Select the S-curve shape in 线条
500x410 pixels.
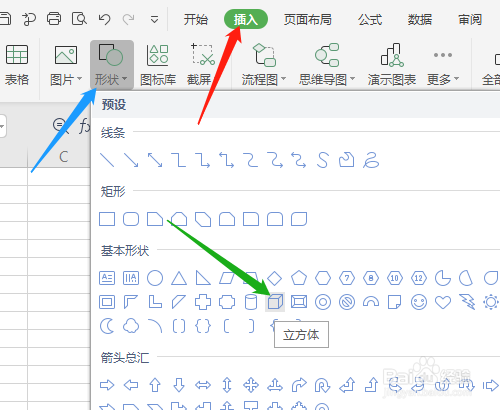(323, 160)
